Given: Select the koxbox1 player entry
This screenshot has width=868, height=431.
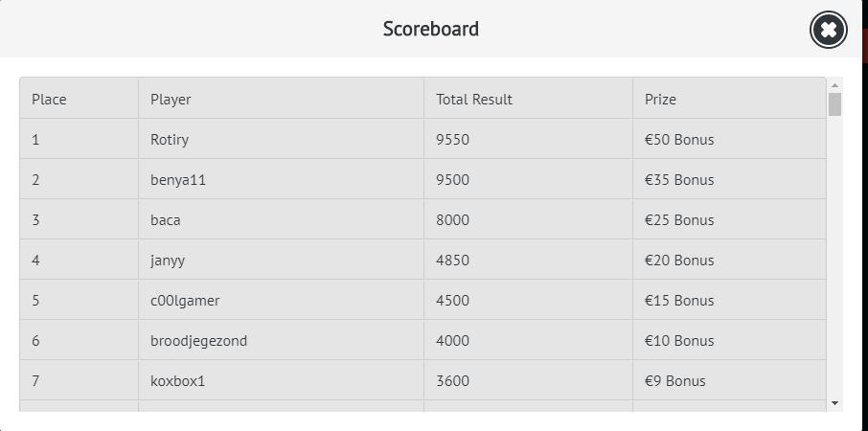Looking at the screenshot, I should [x=178, y=381].
